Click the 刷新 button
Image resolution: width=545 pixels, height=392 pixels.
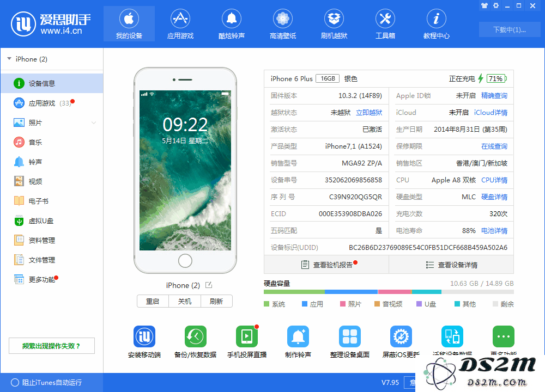216,302
